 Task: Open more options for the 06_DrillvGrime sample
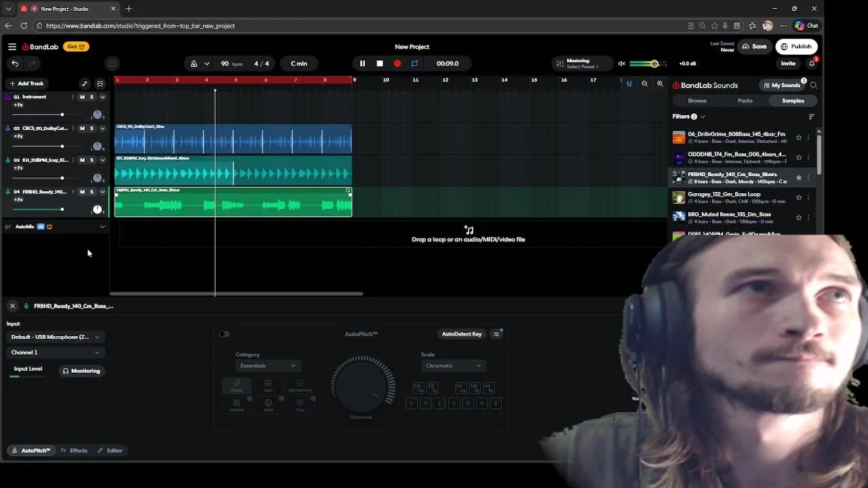pyautogui.click(x=808, y=138)
